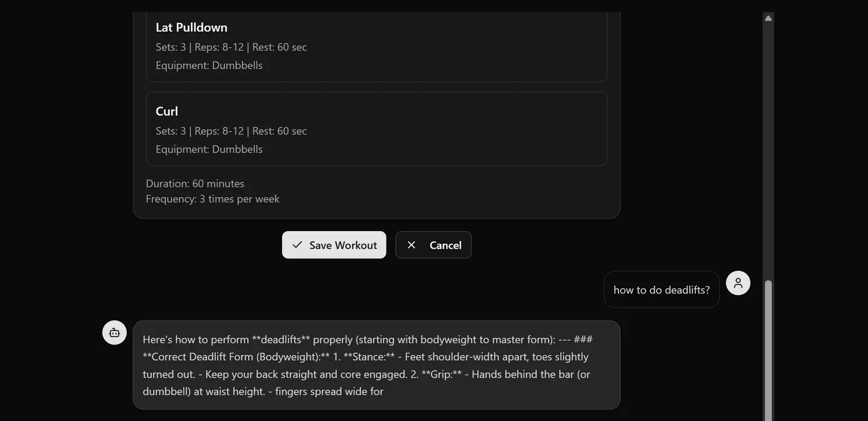
Task: Click the chat scrollbar thumb
Action: pos(768,349)
